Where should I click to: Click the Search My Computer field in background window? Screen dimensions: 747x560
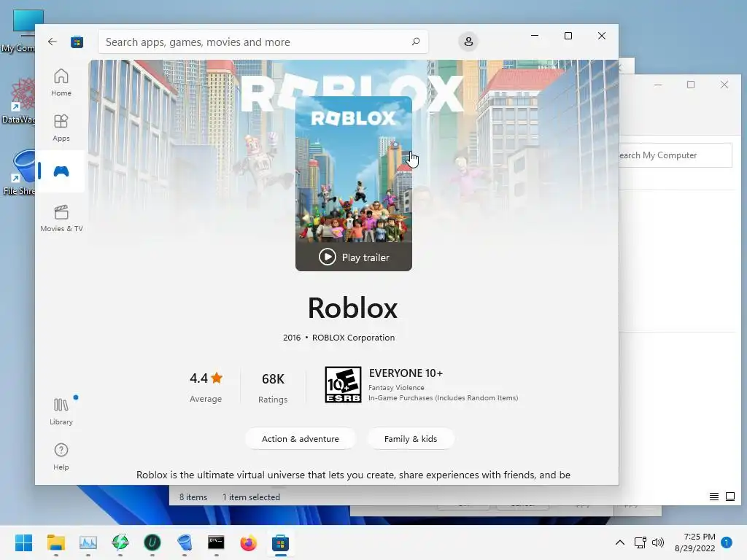click(x=675, y=155)
